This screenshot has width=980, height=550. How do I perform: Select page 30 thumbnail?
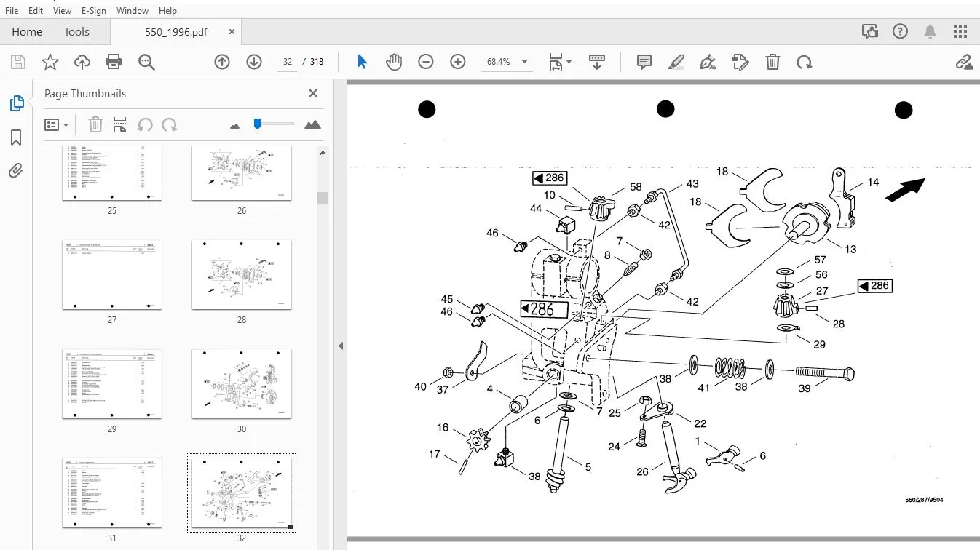pos(242,384)
